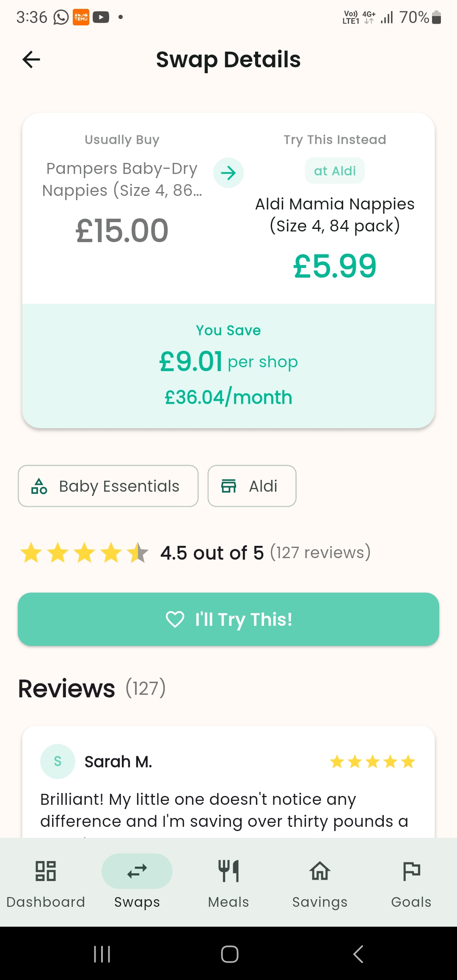Screen dimensions: 457x980
Task: Tap the Android recent apps button
Action: 102,954
